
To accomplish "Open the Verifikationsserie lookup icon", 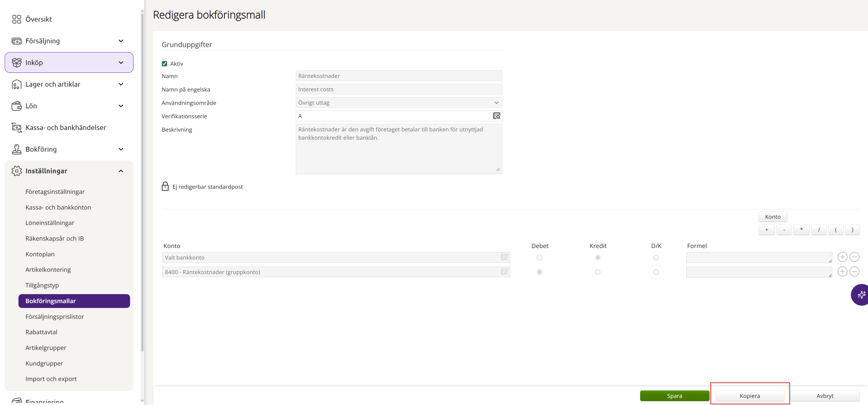I will tap(496, 116).
